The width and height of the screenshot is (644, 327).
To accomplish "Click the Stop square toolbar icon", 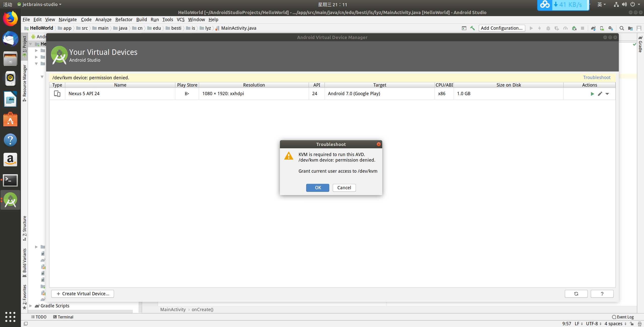I will [582, 28].
